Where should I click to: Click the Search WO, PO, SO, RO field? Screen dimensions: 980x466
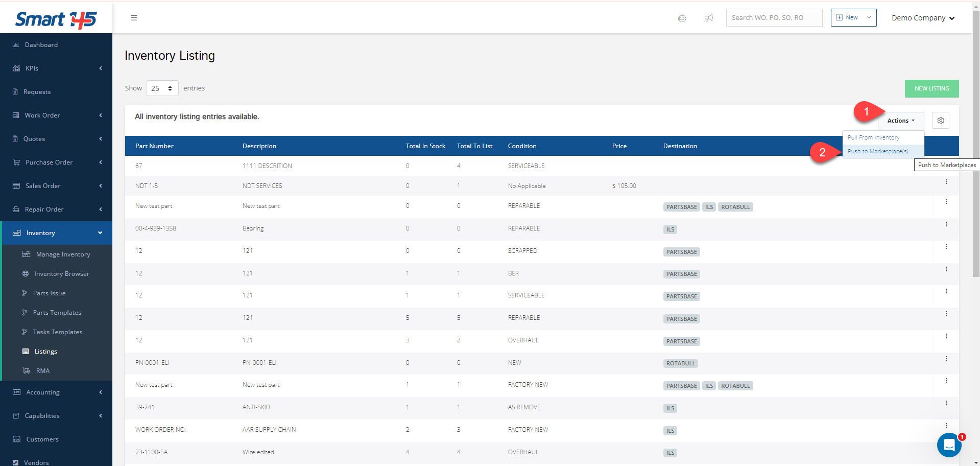click(774, 17)
